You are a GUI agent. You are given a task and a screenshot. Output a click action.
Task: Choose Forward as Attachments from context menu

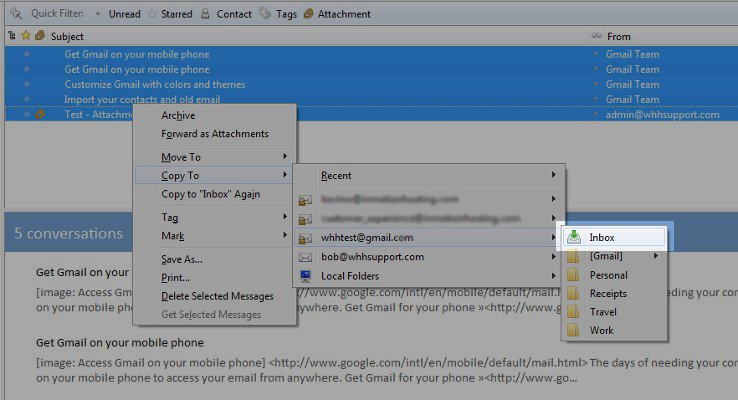[x=214, y=134]
